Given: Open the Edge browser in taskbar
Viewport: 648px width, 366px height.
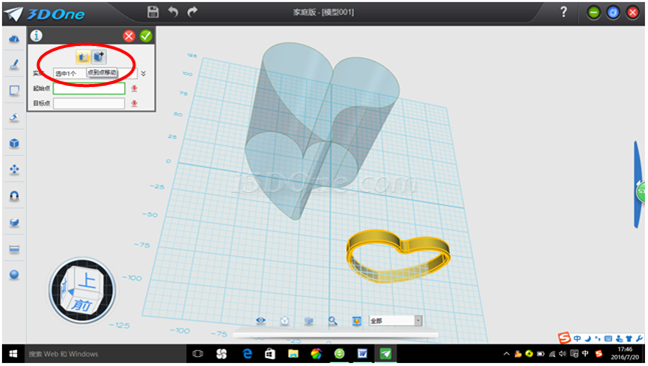Looking at the screenshot, I should [247, 354].
